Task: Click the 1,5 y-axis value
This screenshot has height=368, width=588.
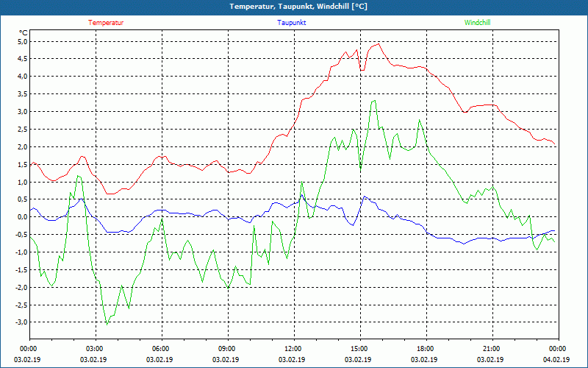Action: (x=23, y=164)
